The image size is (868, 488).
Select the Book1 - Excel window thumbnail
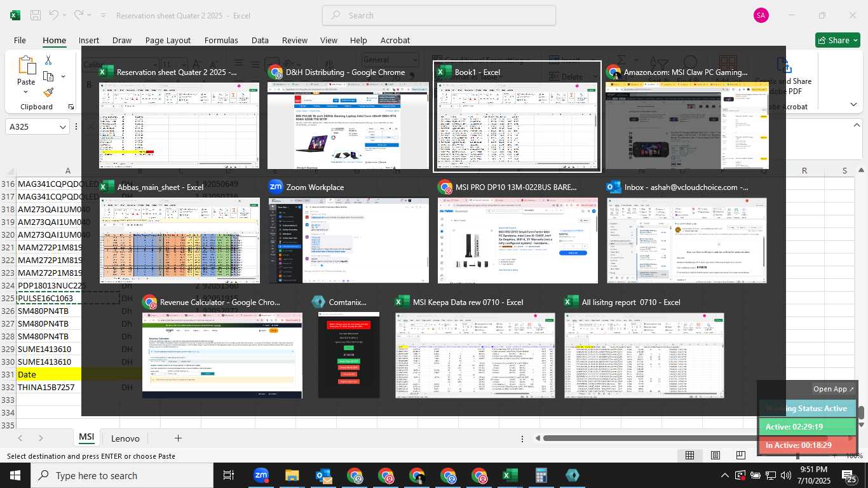517,117
